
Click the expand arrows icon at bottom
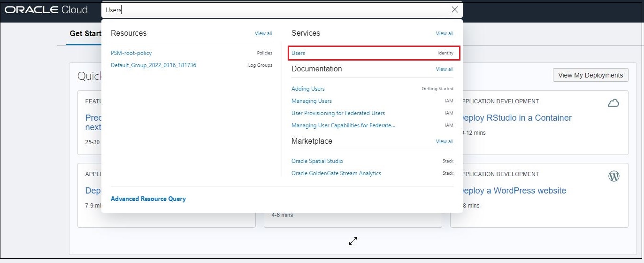(x=353, y=241)
